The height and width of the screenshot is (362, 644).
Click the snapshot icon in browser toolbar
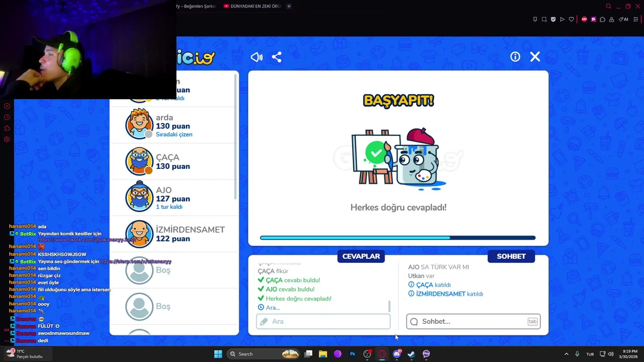(544, 19)
